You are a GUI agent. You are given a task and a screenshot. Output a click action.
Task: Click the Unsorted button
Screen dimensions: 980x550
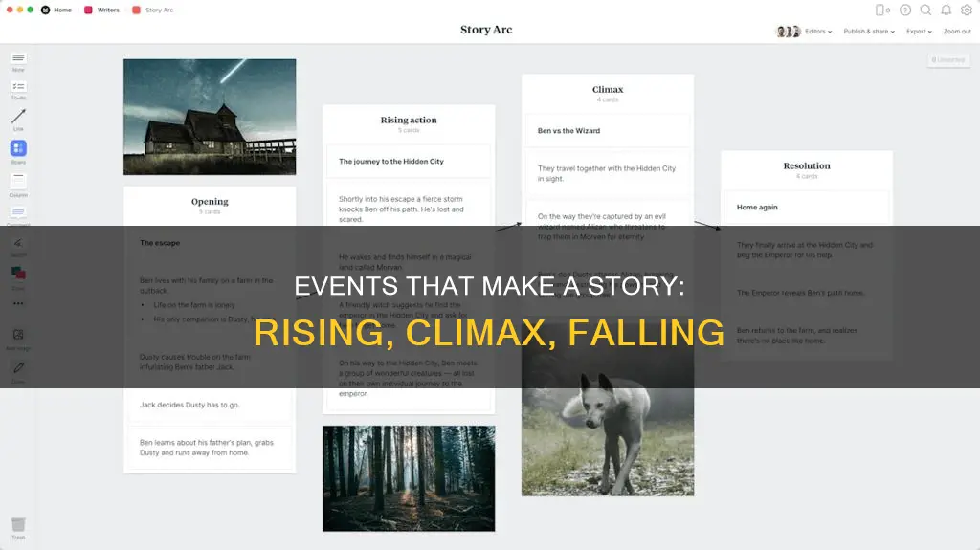pos(948,60)
